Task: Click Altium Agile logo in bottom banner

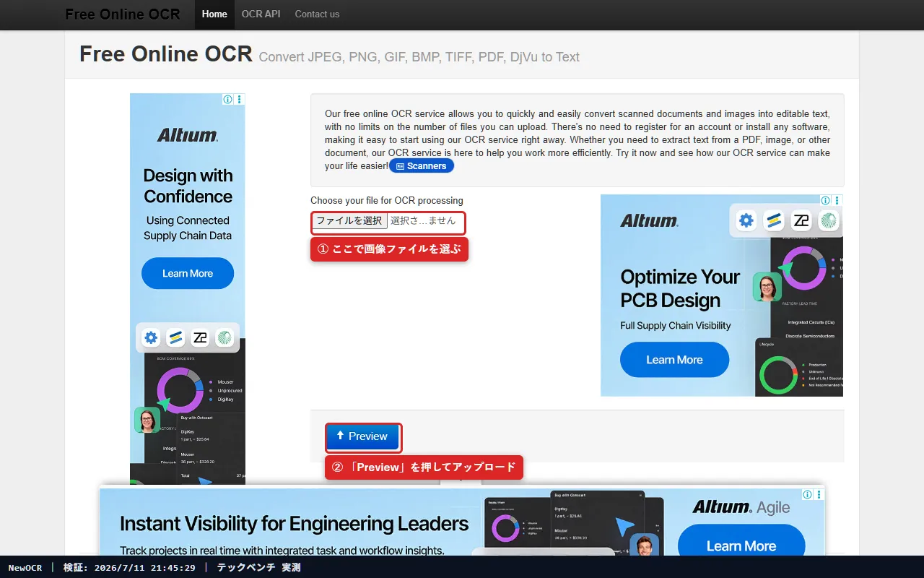Action: click(x=741, y=508)
